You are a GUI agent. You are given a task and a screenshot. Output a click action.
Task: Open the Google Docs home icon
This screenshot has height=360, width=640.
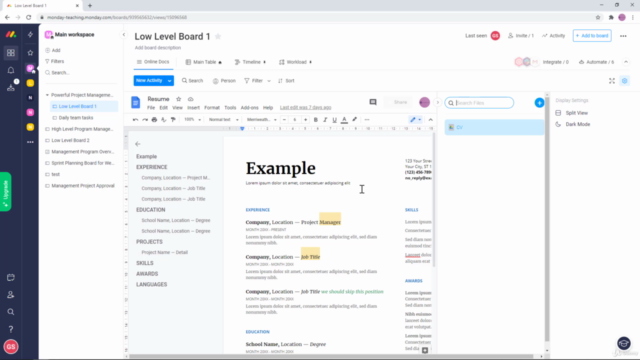pos(136,102)
